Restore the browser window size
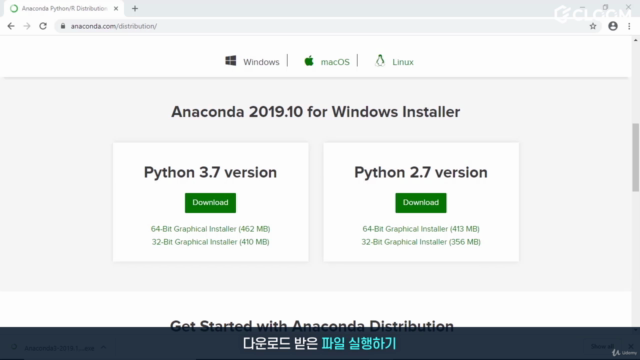 (x=605, y=7)
